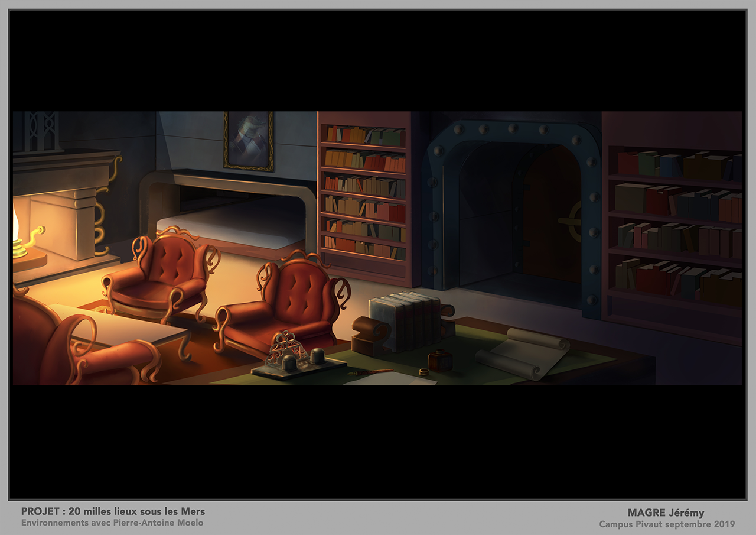Click the author name 'MAGRE Jérémy'
756x535 pixels.
point(666,513)
